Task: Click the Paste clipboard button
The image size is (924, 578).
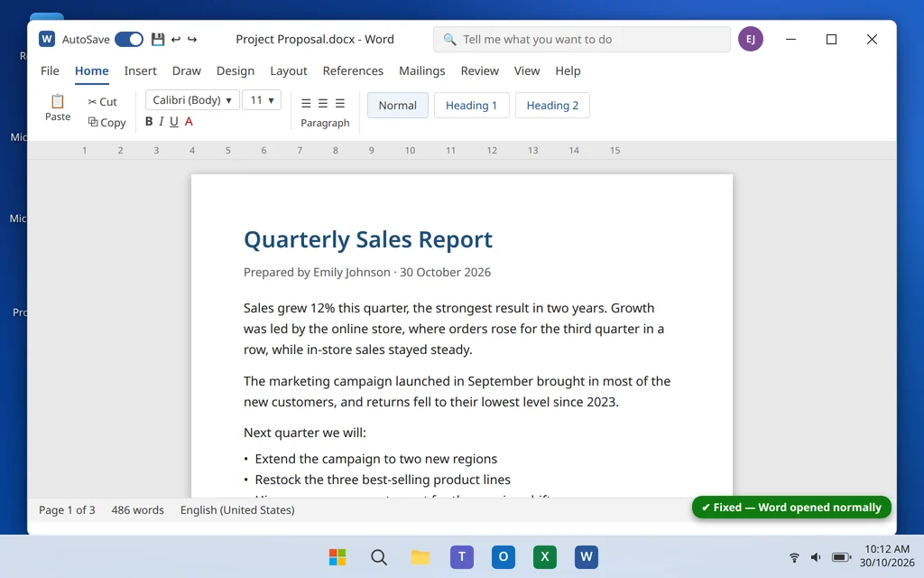Action: point(57,108)
